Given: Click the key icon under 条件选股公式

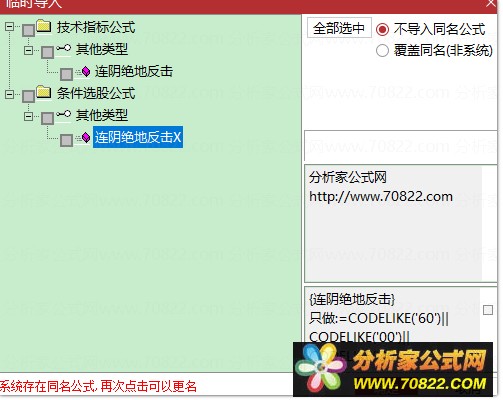Looking at the screenshot, I should click(63, 114).
